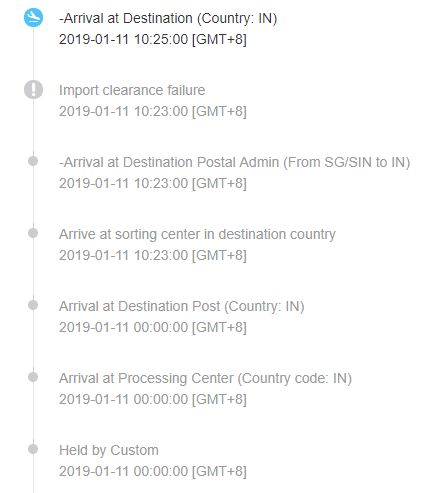
Task: Select the Postal Admin arrival timeline dot
Action: (33, 161)
